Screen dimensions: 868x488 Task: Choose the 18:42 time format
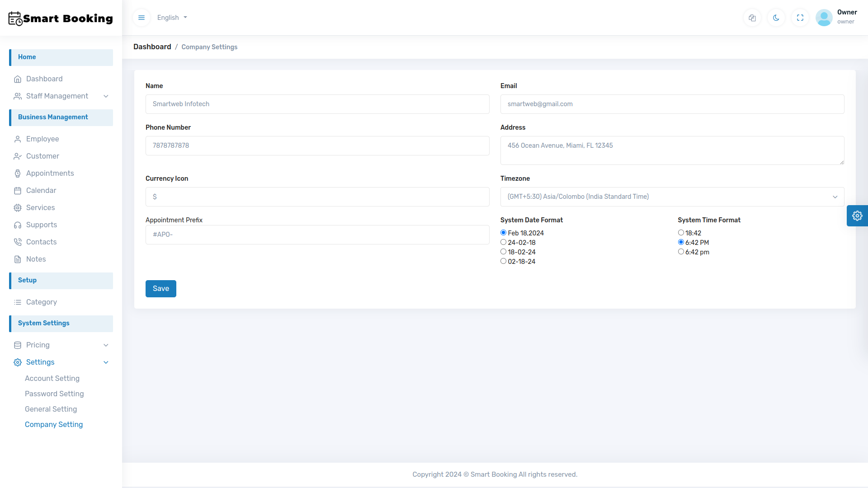pos(681,232)
